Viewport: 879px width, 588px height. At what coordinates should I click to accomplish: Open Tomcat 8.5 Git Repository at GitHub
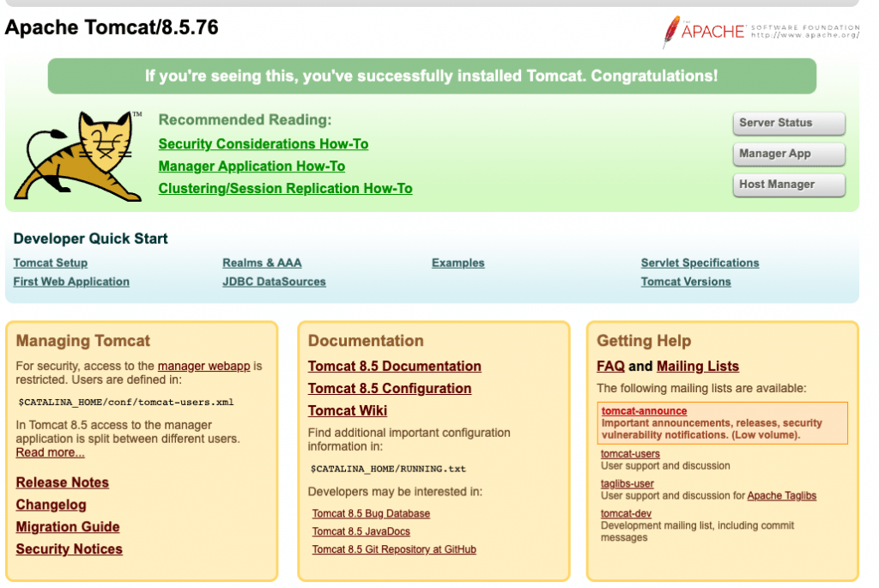(394, 549)
